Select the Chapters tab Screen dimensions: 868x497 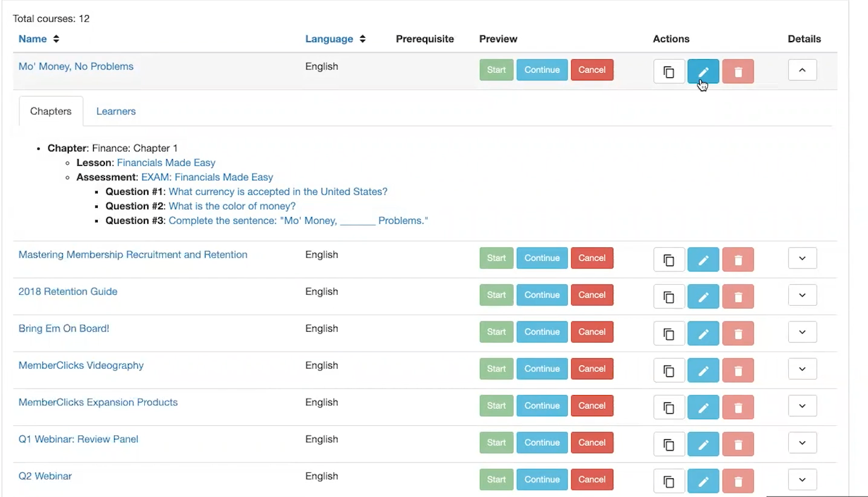51,112
